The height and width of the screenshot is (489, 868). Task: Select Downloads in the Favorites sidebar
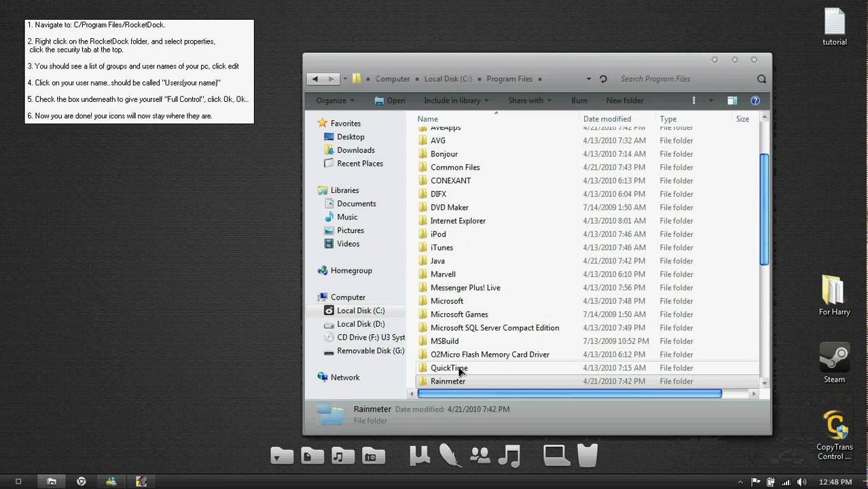(355, 150)
